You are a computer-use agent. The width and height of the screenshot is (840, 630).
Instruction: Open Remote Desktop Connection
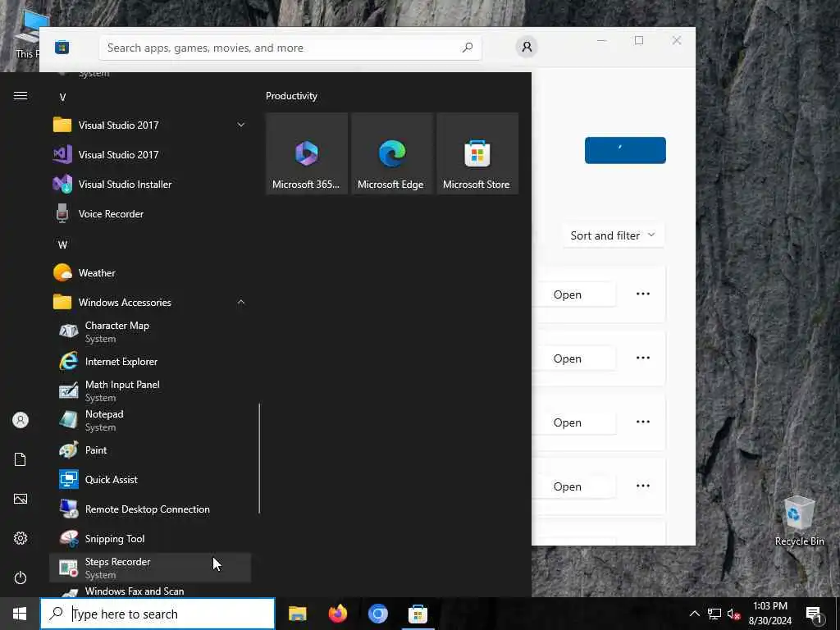150,509
